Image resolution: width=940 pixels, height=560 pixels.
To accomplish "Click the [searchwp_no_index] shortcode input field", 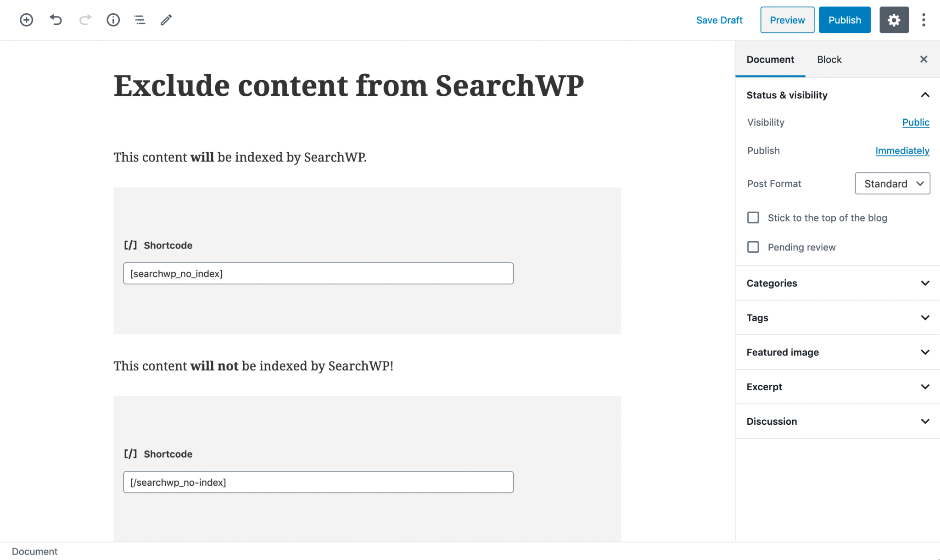I will click(x=318, y=273).
